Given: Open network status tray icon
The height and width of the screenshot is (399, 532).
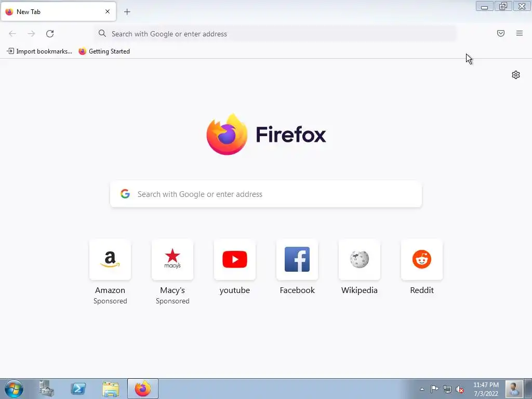Looking at the screenshot, I should pos(447,389).
